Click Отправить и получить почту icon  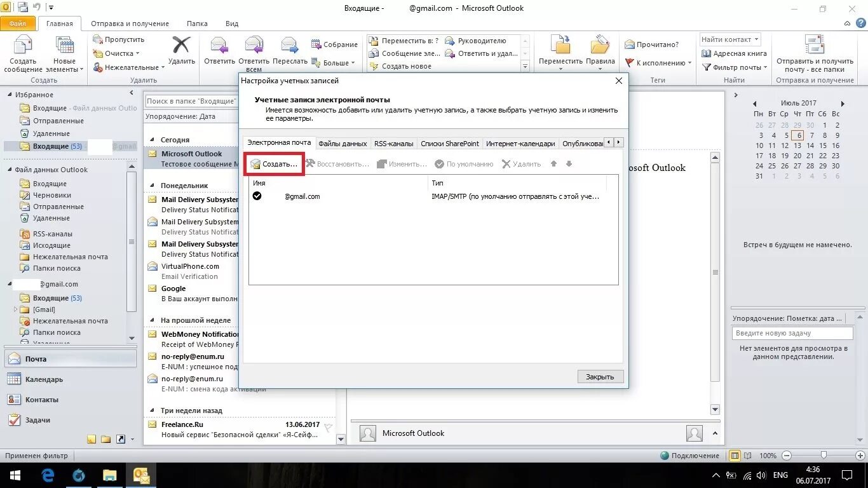click(x=815, y=53)
